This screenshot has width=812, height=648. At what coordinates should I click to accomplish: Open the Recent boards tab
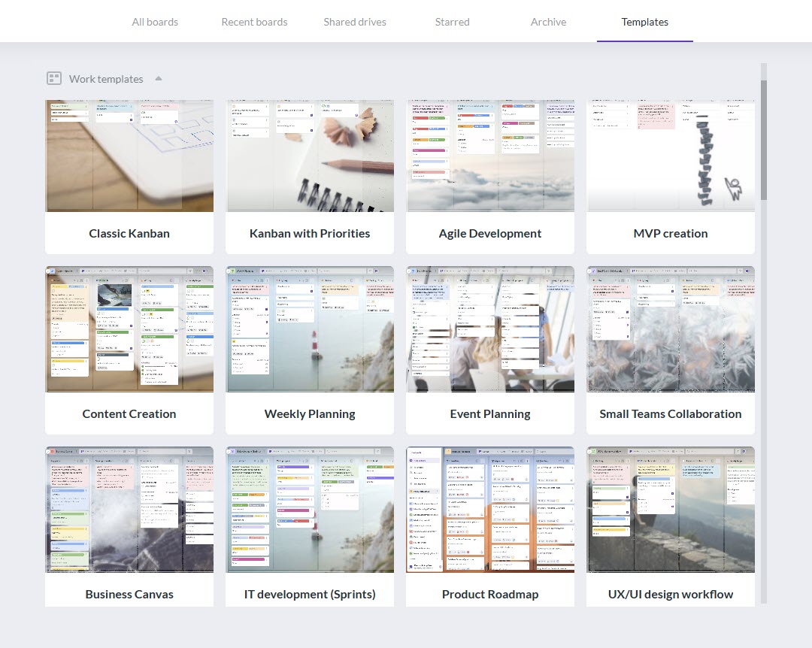(254, 22)
